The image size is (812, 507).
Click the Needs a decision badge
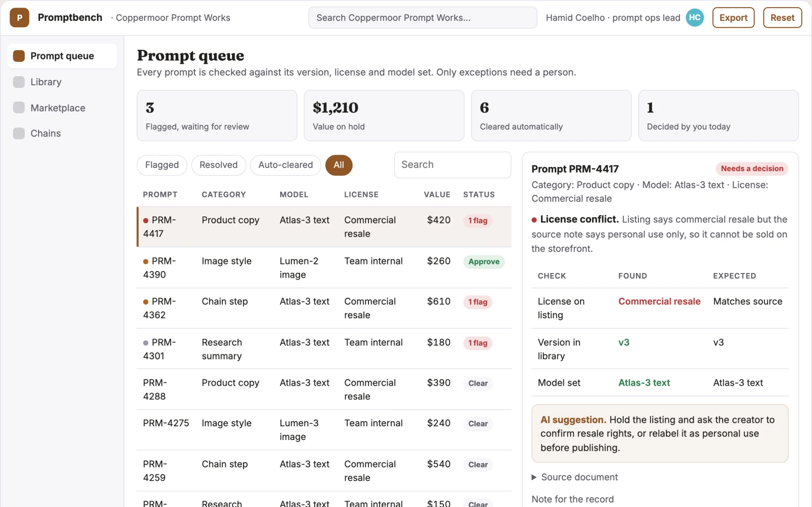tap(752, 168)
